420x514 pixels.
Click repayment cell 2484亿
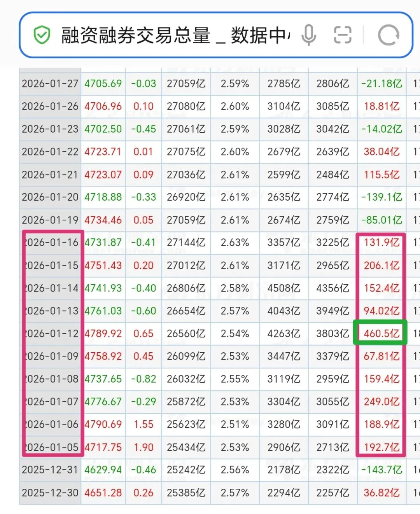click(x=333, y=175)
